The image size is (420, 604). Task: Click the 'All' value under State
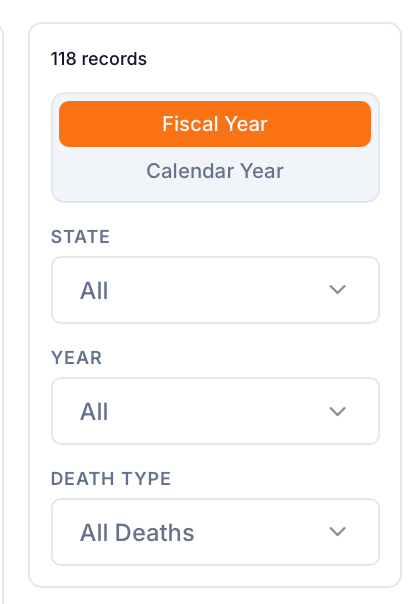click(94, 290)
